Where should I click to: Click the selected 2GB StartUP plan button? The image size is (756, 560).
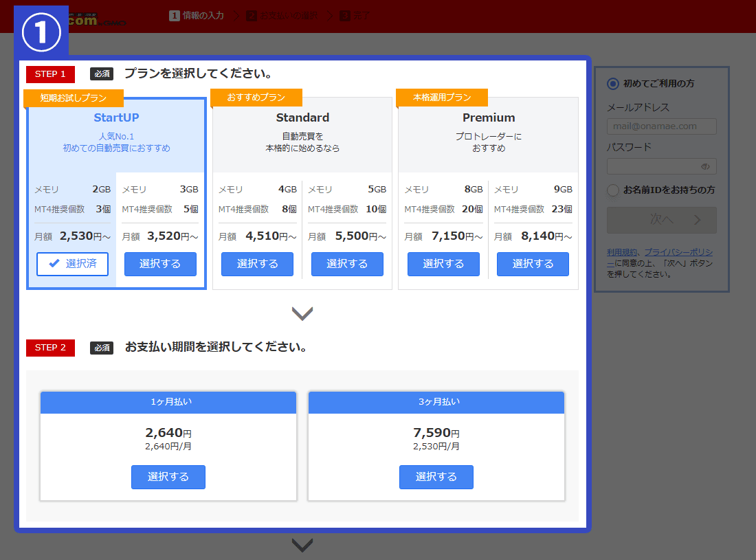click(72, 264)
